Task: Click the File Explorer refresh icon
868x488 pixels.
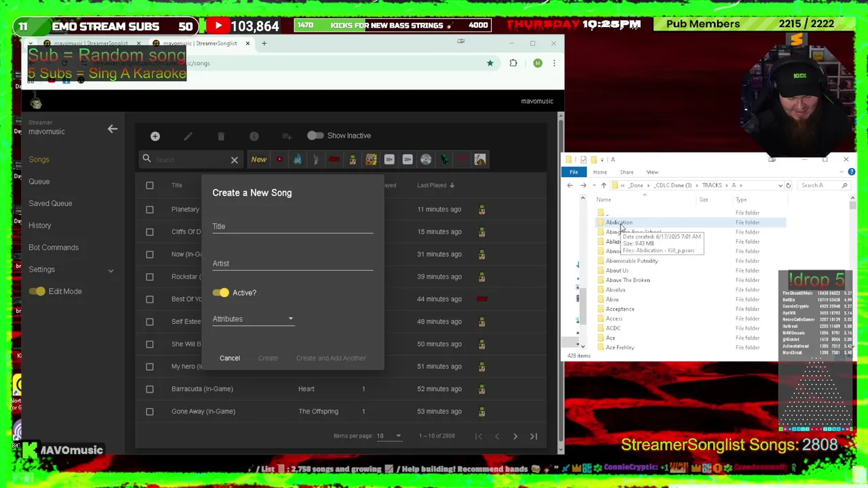Action: [x=788, y=185]
